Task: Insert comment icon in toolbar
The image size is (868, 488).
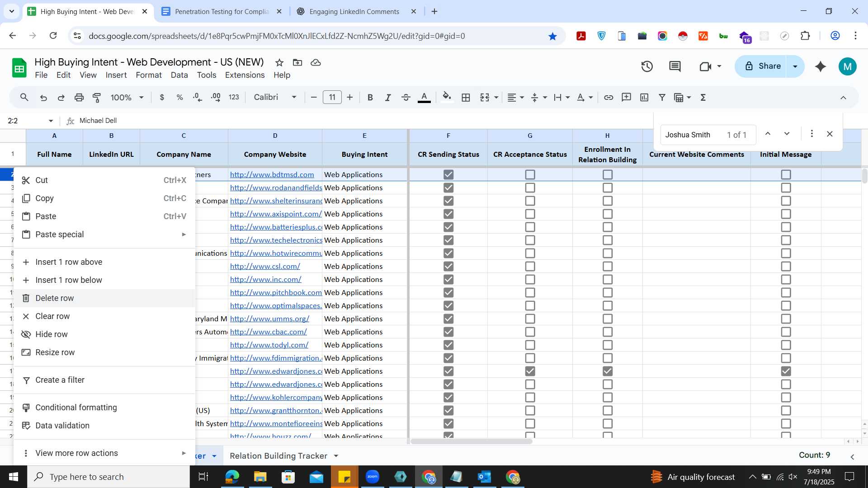Action: (626, 98)
